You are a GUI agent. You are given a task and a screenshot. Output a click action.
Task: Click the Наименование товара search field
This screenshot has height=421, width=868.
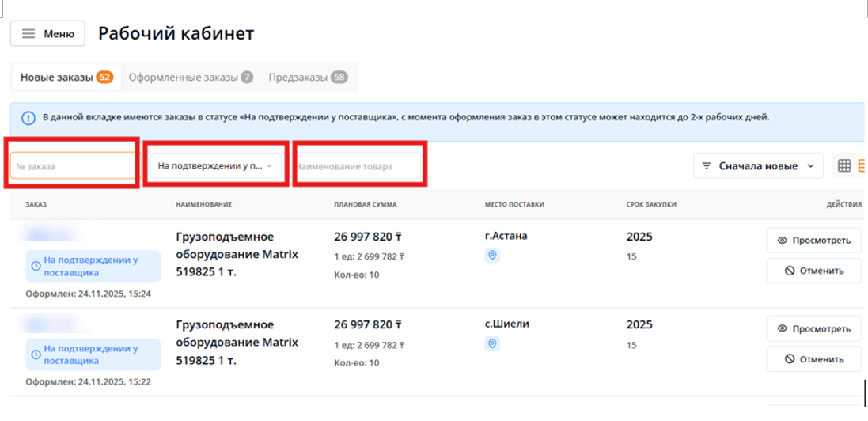(358, 166)
